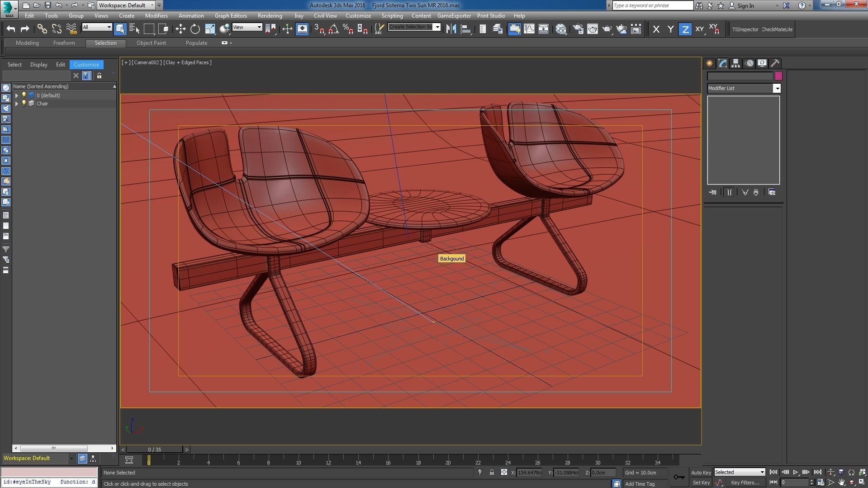Toggle Chair layer light bulb visibility

click(x=24, y=104)
